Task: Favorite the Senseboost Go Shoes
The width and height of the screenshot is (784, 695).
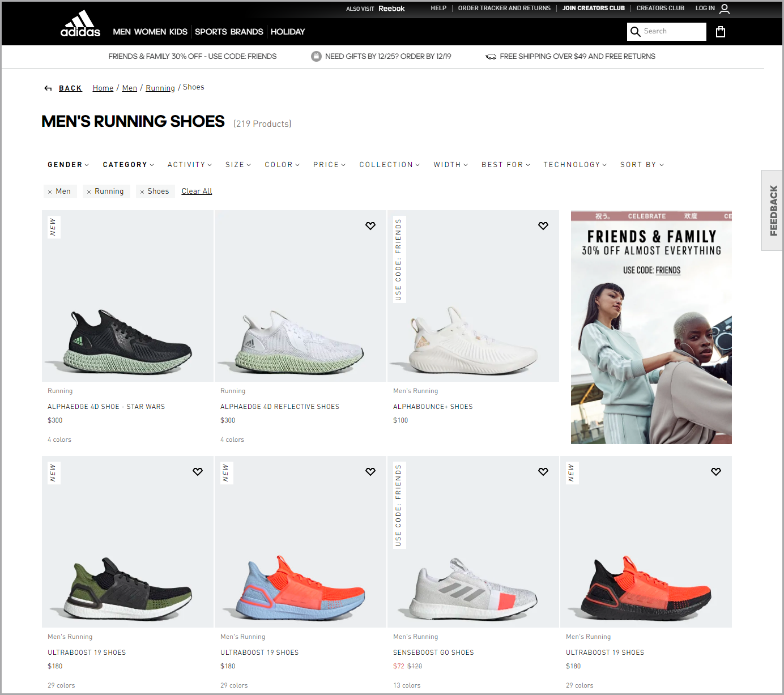Action: (x=543, y=471)
